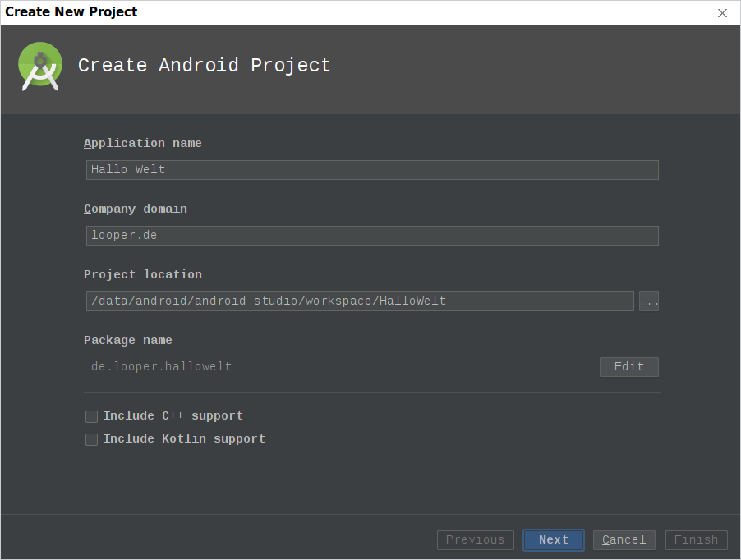This screenshot has height=560, width=741.
Task: Click the Include Kotlin support label text
Action: 184,439
